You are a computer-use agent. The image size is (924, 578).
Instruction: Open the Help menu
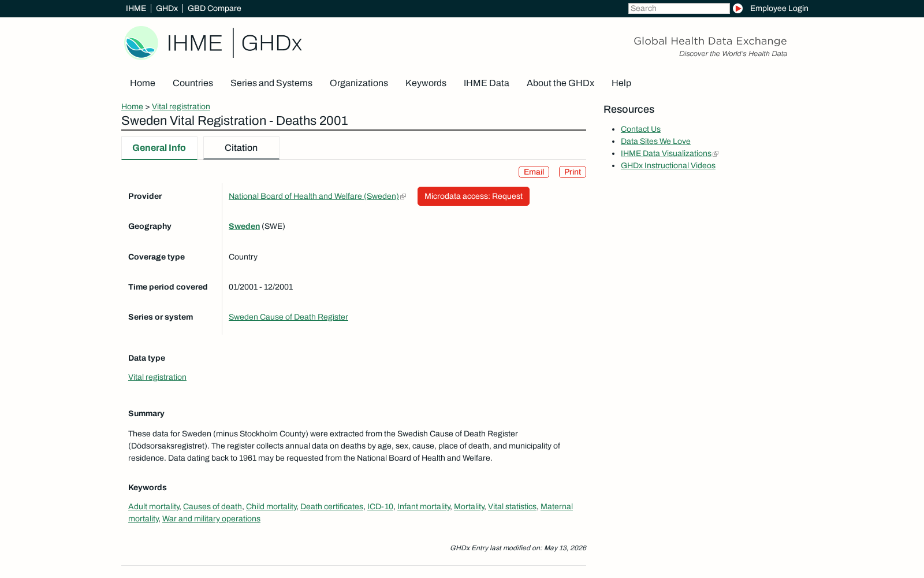point(621,83)
